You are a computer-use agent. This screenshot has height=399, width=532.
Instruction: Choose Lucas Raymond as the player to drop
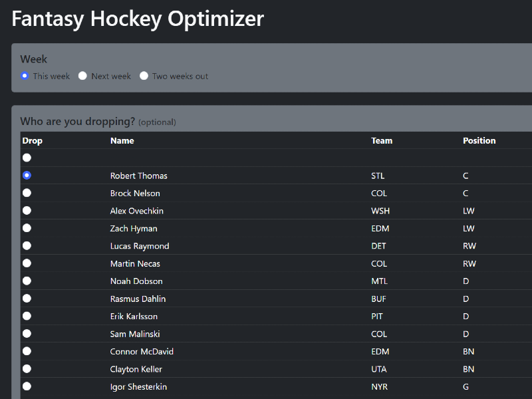(x=27, y=245)
